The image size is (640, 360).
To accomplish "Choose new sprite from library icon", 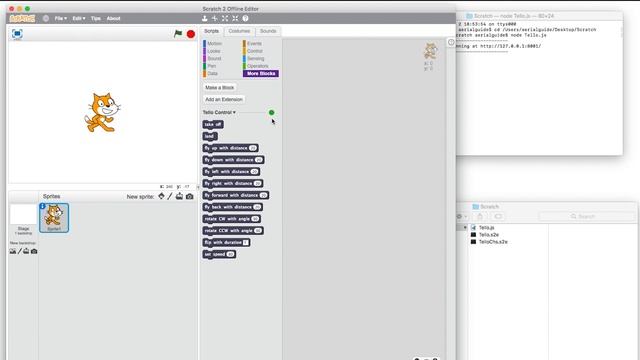I will 161,196.
